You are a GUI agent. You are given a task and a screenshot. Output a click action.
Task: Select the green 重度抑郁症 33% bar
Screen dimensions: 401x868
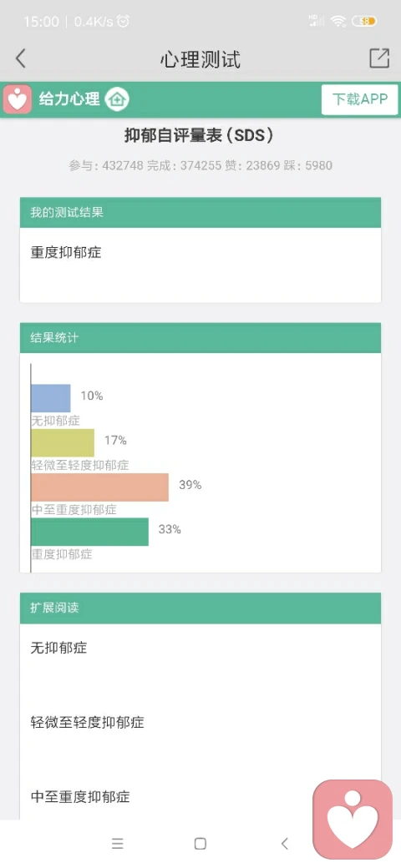point(89,532)
